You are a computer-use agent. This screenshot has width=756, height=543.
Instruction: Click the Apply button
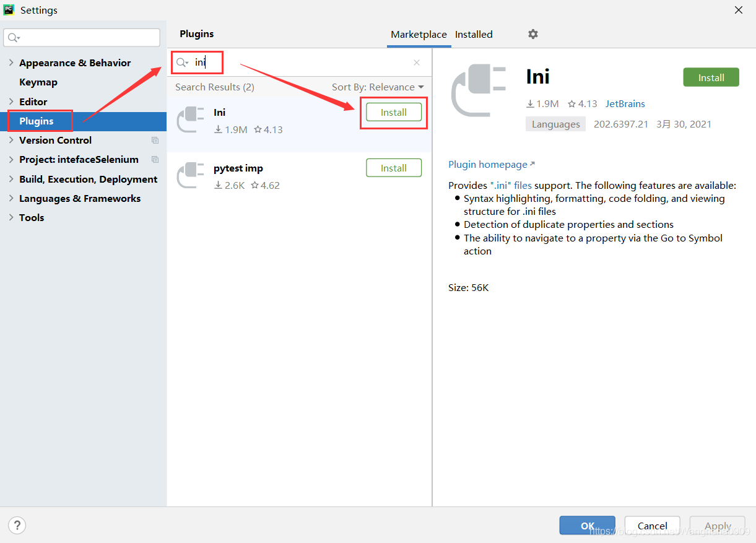(718, 526)
